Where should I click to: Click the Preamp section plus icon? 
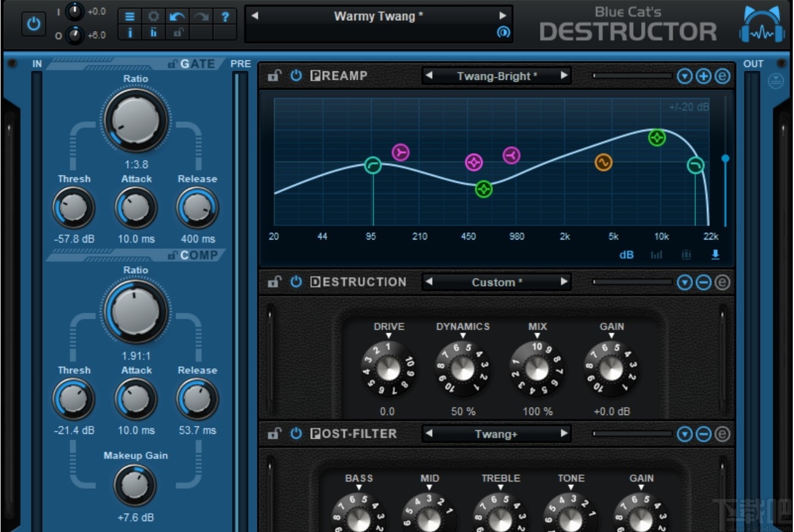tap(703, 76)
